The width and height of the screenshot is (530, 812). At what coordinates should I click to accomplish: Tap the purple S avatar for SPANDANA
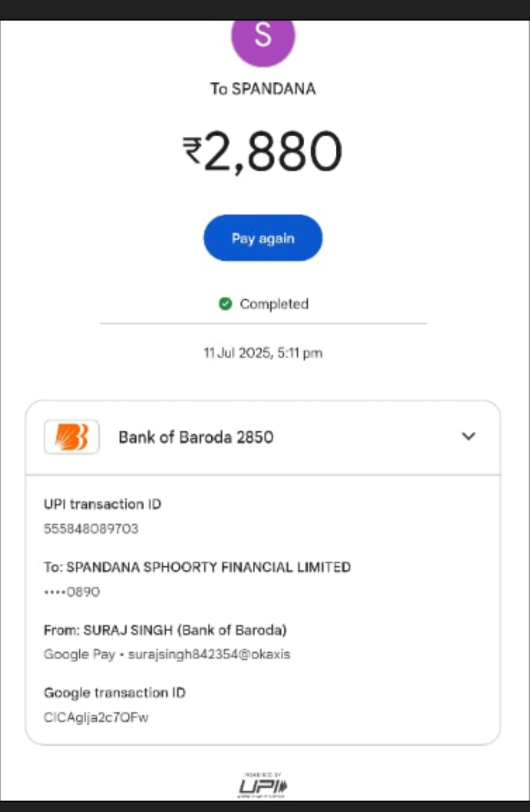[x=263, y=38]
